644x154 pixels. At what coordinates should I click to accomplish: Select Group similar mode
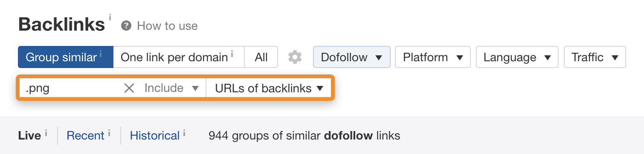[66, 57]
